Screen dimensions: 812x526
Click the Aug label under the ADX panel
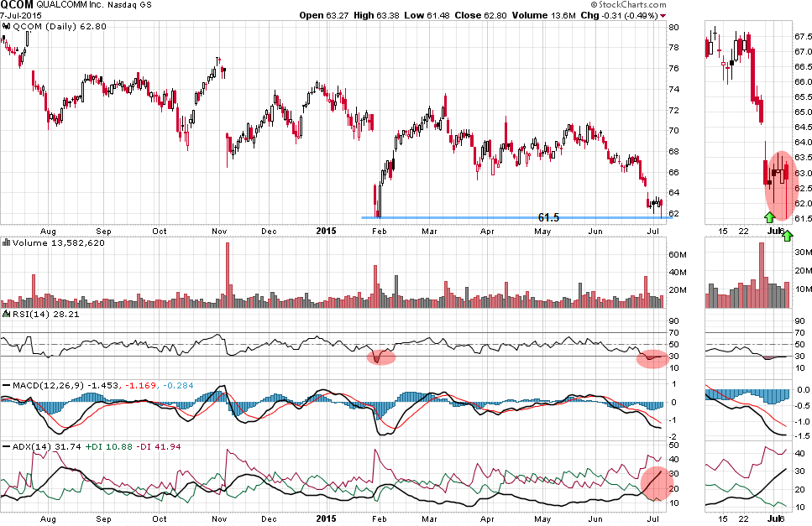(48, 518)
